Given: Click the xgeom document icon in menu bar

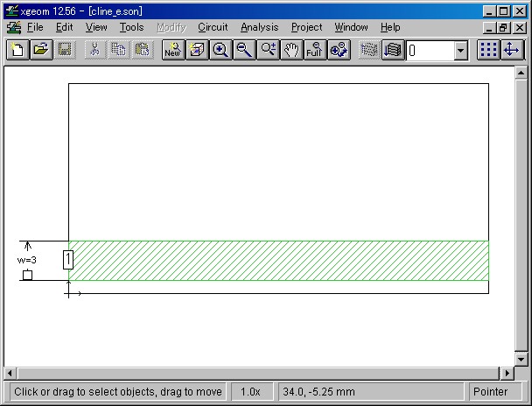Looking at the screenshot, I should [14, 27].
